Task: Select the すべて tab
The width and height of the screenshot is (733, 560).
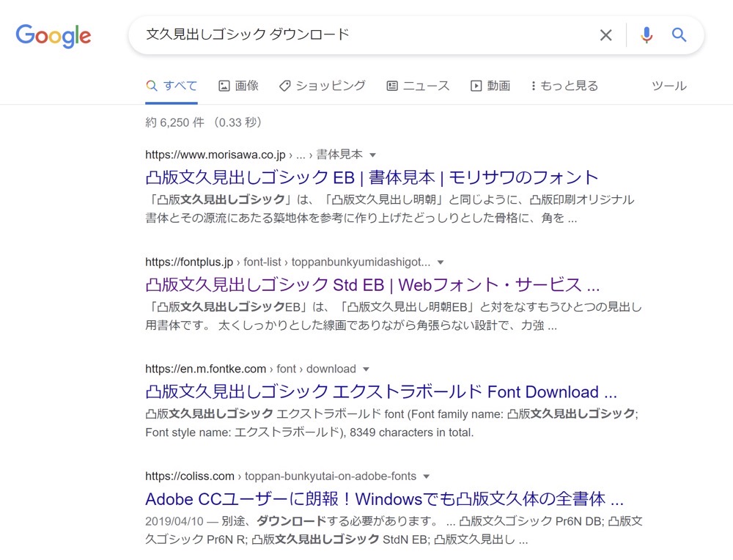Action: 171,86
